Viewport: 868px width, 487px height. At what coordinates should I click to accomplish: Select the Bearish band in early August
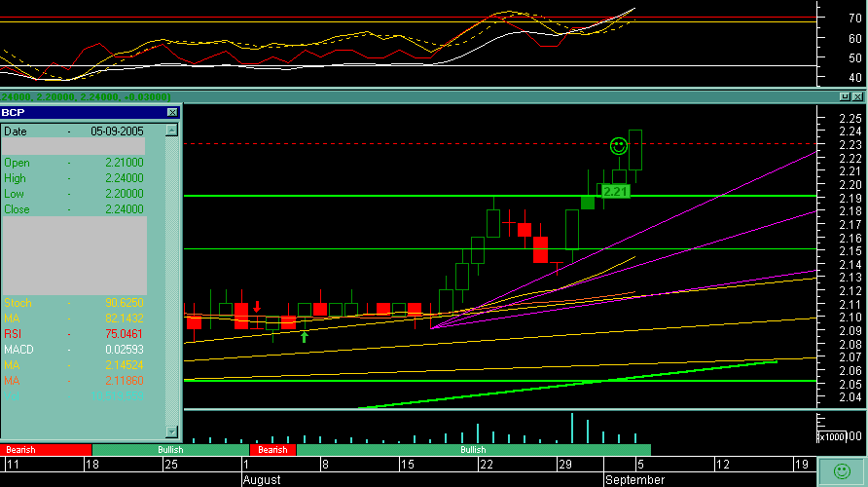click(x=272, y=450)
